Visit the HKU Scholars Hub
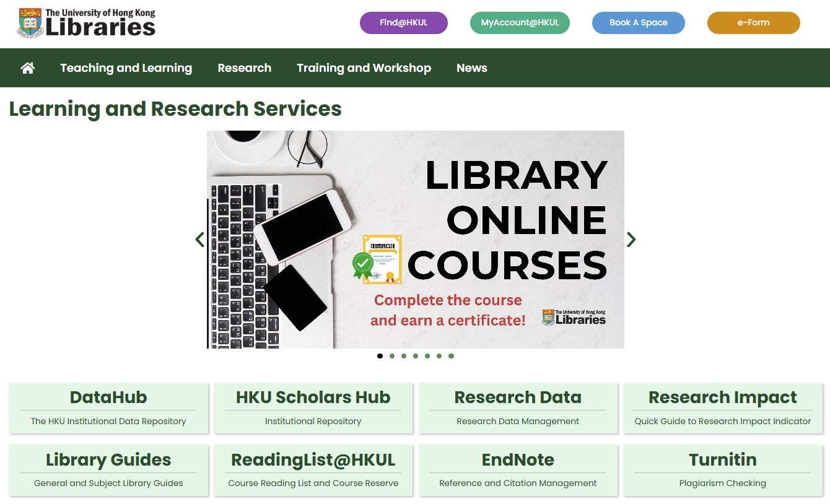 [313, 409]
